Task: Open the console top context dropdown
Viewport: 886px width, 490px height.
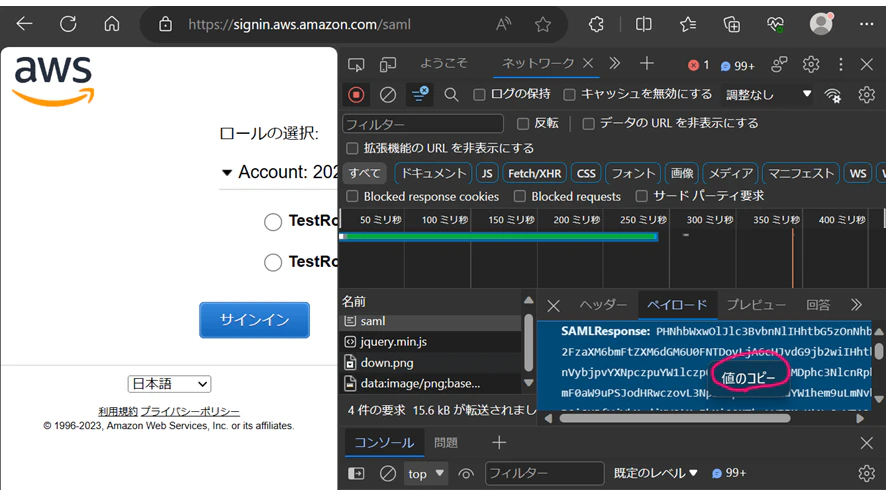Action: point(427,474)
